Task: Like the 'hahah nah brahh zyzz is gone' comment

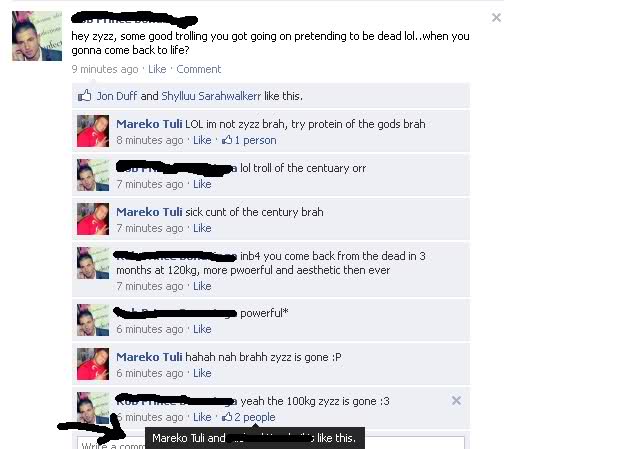Action: (x=202, y=373)
